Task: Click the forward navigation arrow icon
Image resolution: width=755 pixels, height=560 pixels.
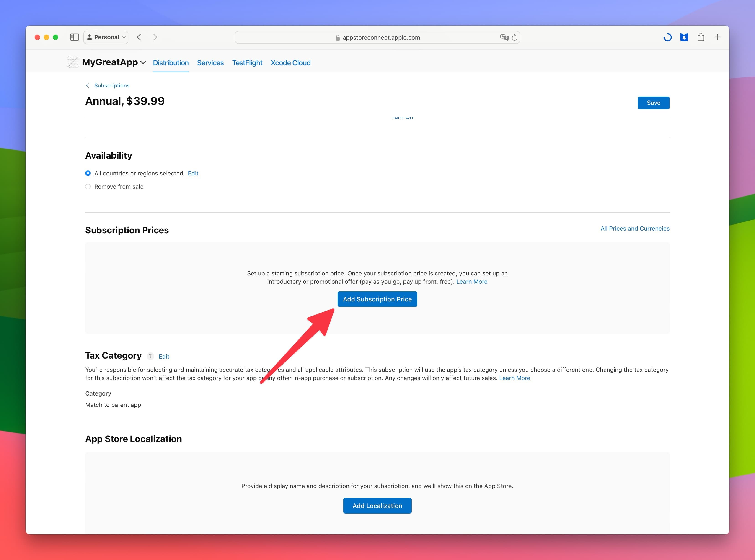Action: tap(156, 37)
